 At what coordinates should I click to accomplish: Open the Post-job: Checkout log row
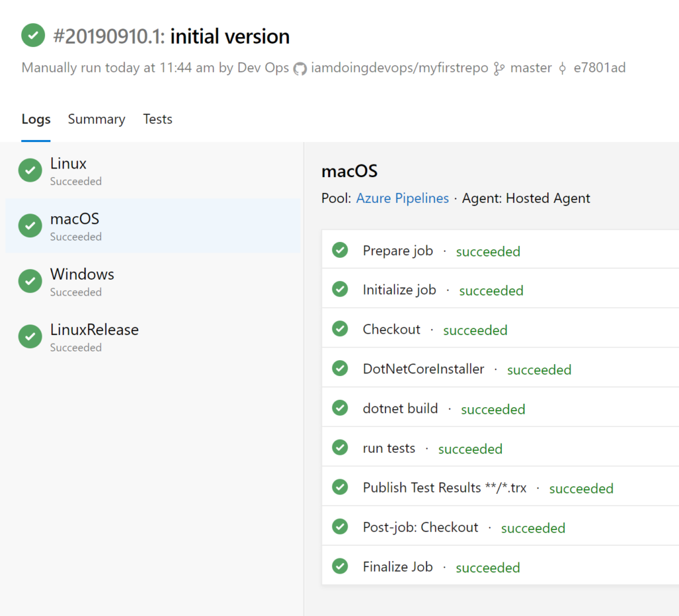pyautogui.click(x=500, y=526)
